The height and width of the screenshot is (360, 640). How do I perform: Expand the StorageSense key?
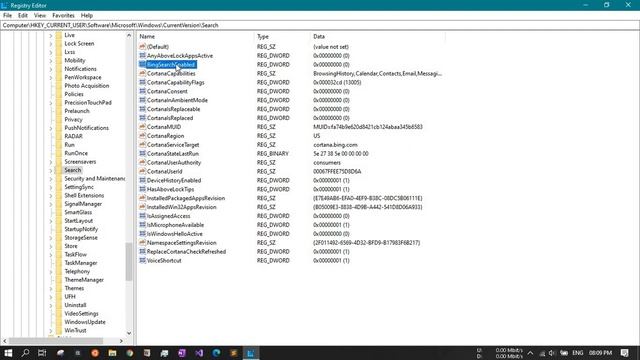(x=51, y=238)
